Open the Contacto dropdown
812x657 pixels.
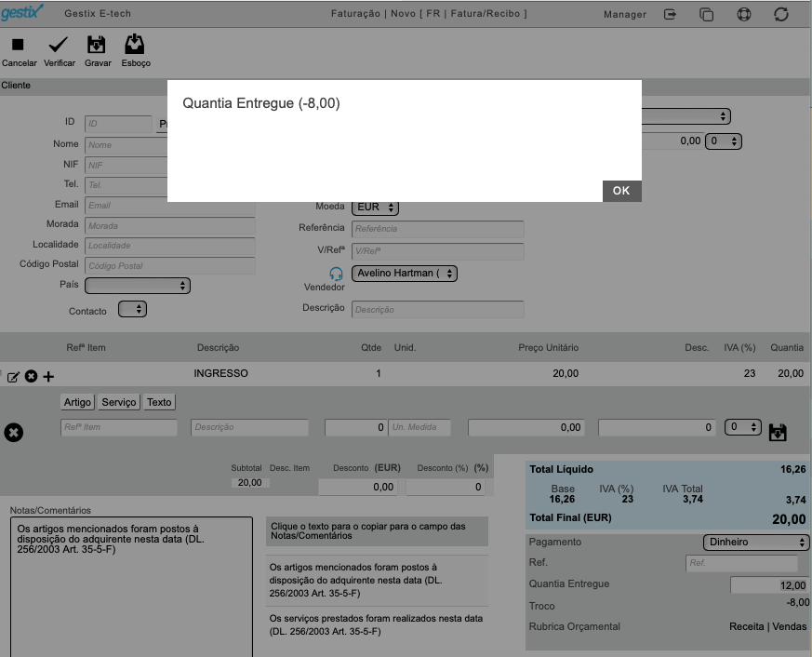(x=133, y=309)
